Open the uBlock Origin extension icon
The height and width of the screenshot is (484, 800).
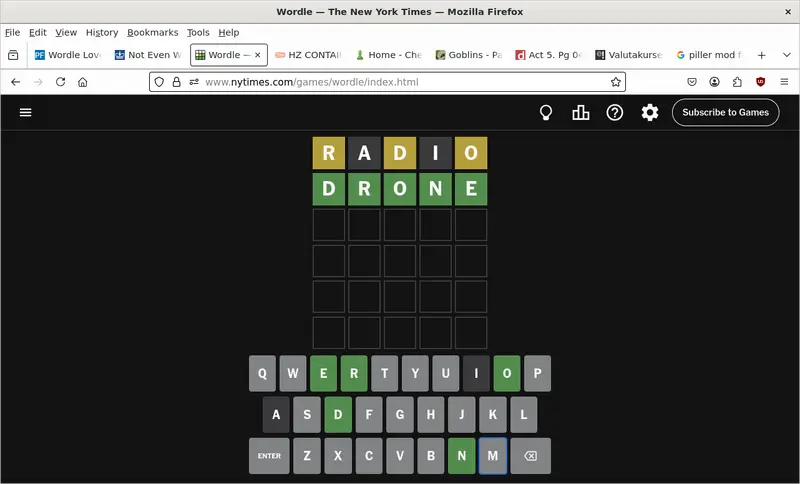761,82
